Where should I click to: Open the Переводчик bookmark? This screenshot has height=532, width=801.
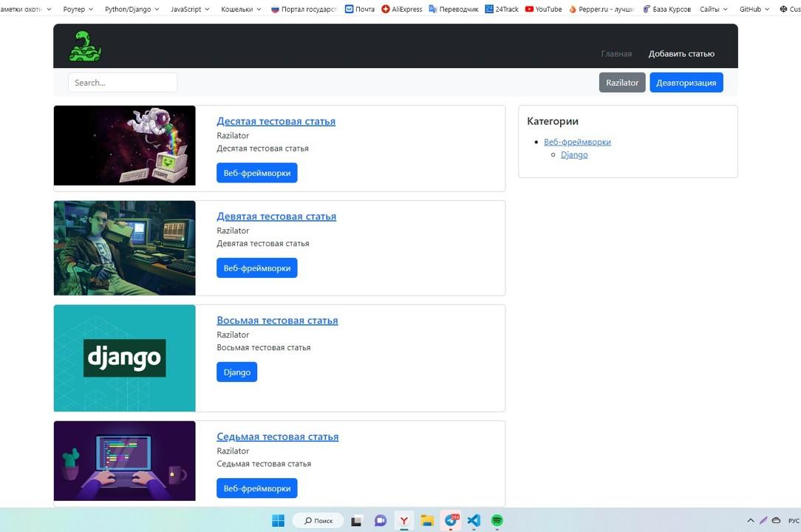454,9
